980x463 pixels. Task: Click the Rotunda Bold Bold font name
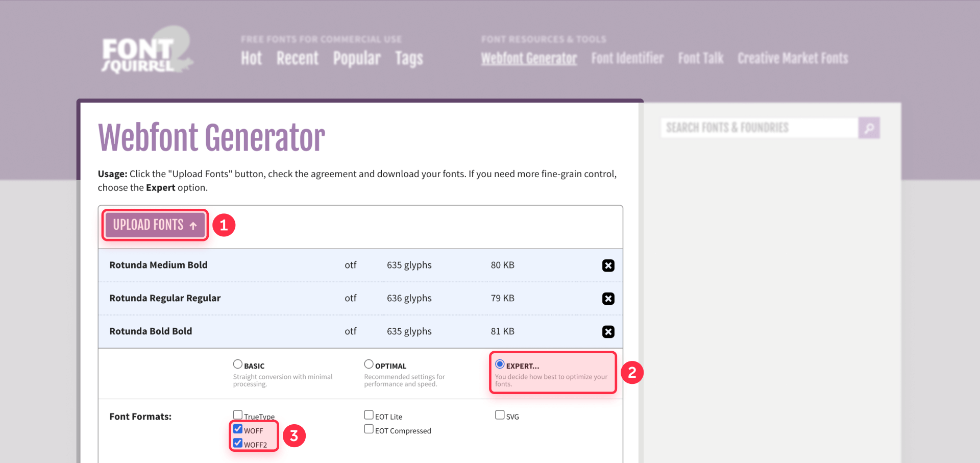click(151, 331)
